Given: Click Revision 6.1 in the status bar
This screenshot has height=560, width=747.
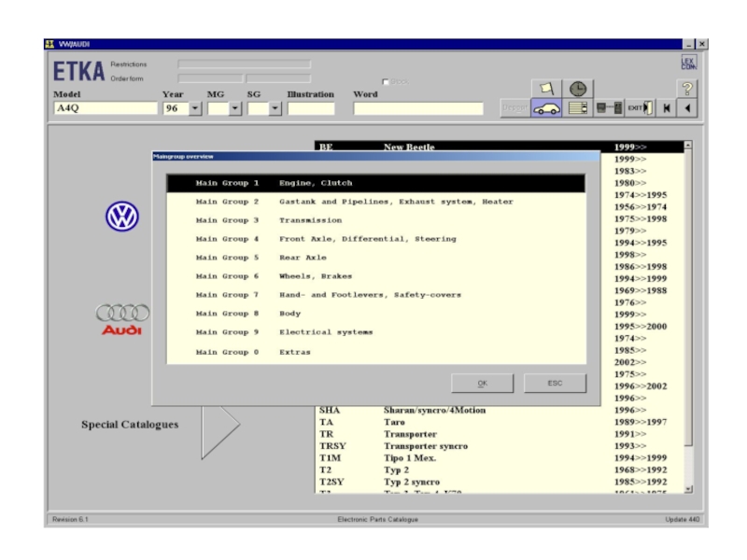Looking at the screenshot, I should point(71,519).
